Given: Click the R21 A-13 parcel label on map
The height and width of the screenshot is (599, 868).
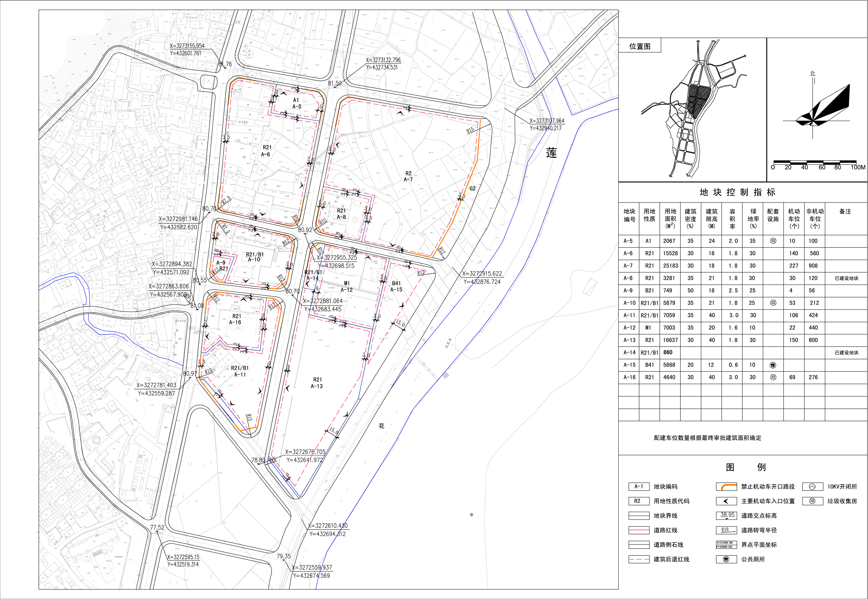Looking at the screenshot, I should pos(317,383).
